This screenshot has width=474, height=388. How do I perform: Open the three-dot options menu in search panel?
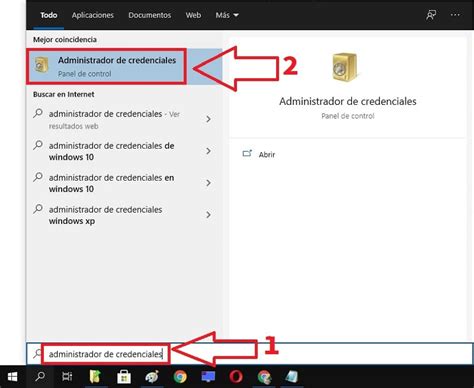[x=455, y=15]
